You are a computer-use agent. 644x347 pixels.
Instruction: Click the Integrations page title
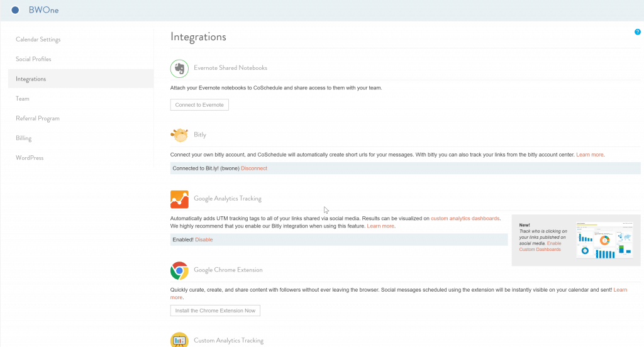198,37
